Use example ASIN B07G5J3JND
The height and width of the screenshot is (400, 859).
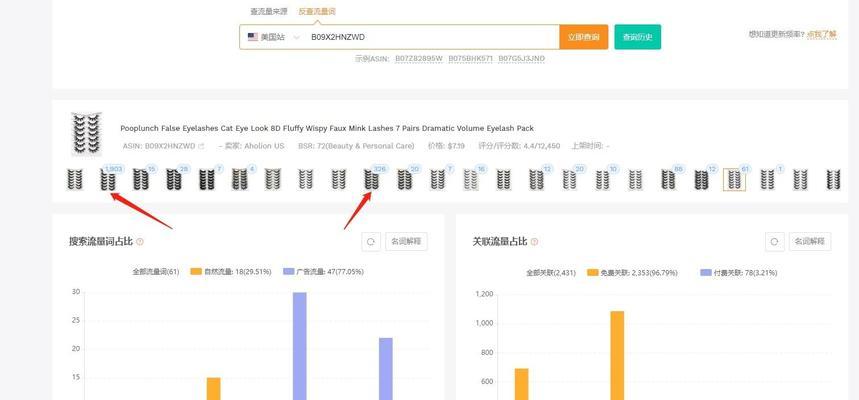(522, 58)
